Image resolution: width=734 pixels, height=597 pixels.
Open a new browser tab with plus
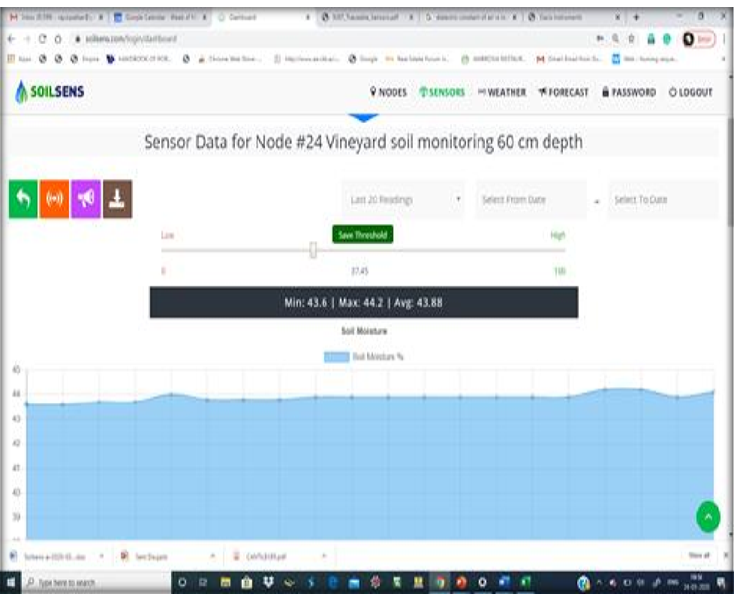(x=636, y=17)
